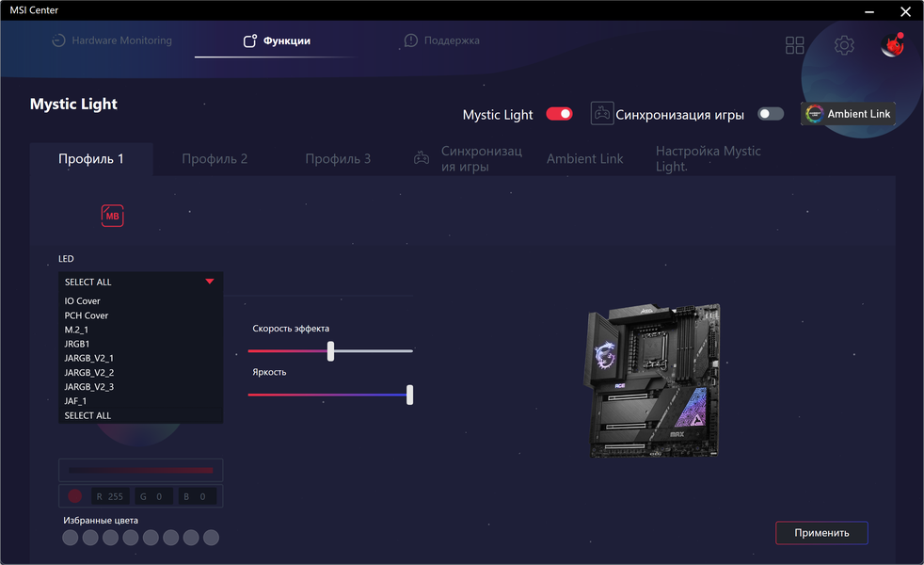
Task: Open Профиль 2 tab
Action: [215, 158]
